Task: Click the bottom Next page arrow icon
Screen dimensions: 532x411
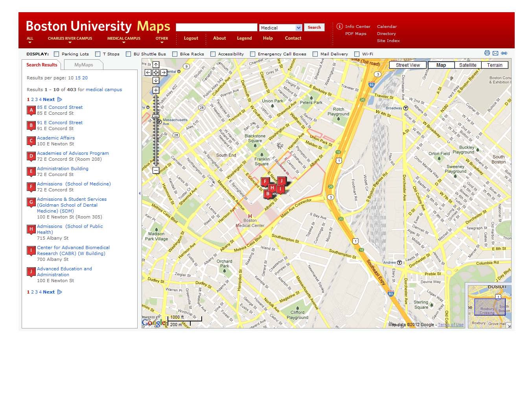Action: (60, 292)
